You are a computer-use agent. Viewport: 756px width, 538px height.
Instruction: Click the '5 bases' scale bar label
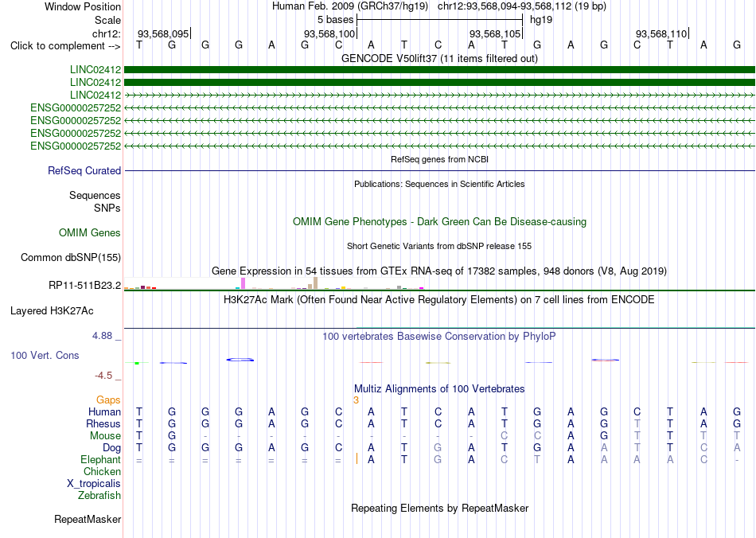click(336, 20)
